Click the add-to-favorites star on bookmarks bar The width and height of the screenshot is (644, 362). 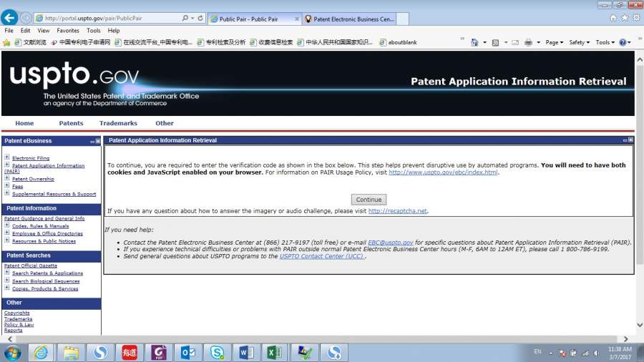pyautogui.click(x=6, y=42)
